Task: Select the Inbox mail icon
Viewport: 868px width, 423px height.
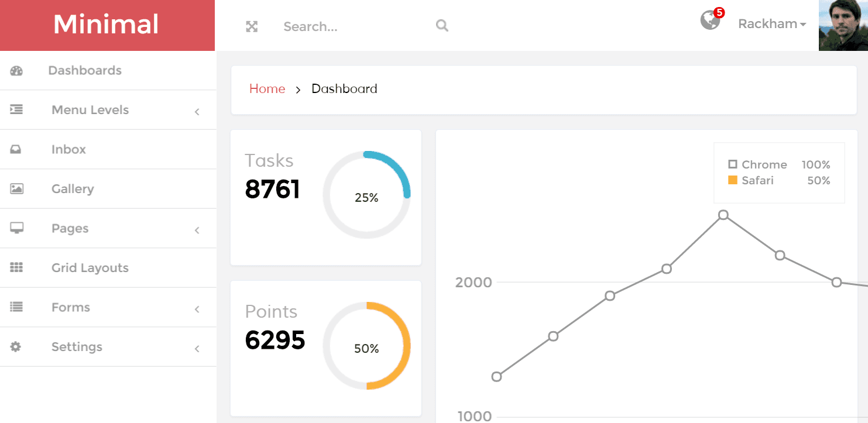Action: pyautogui.click(x=15, y=149)
